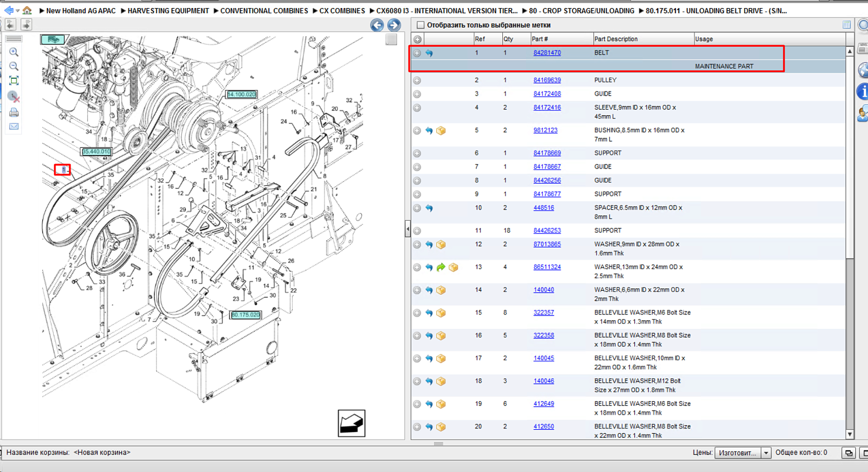The image size is (868, 472).
Task: Zoom out of the parts diagram
Action: pyautogui.click(x=14, y=66)
